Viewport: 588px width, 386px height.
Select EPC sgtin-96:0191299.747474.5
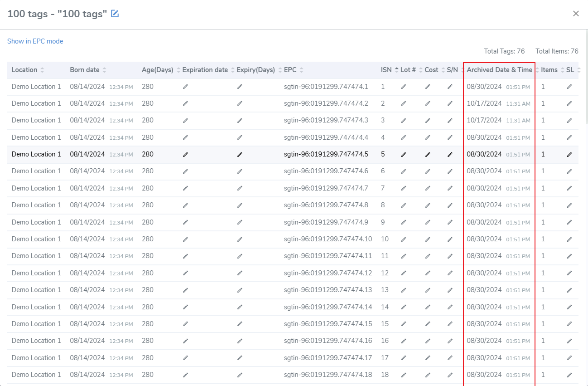(x=326, y=154)
